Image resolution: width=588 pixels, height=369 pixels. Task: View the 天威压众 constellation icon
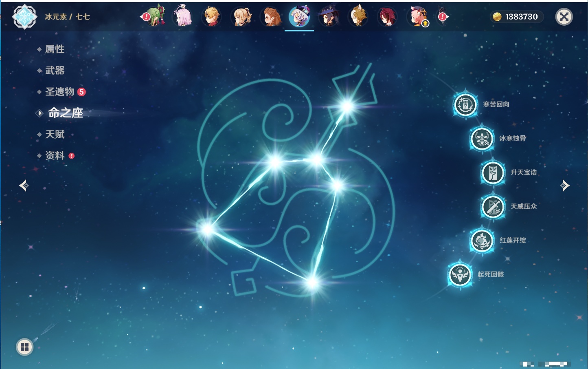coord(493,207)
